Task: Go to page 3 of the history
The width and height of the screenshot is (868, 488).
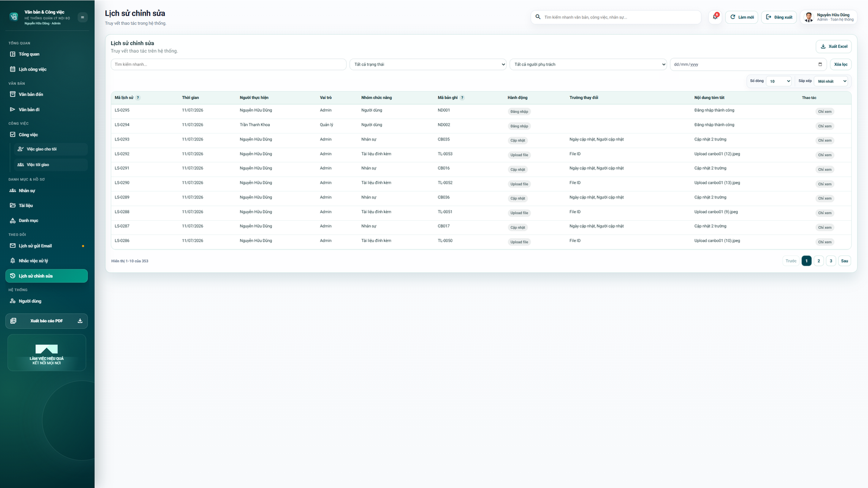Action: click(831, 261)
